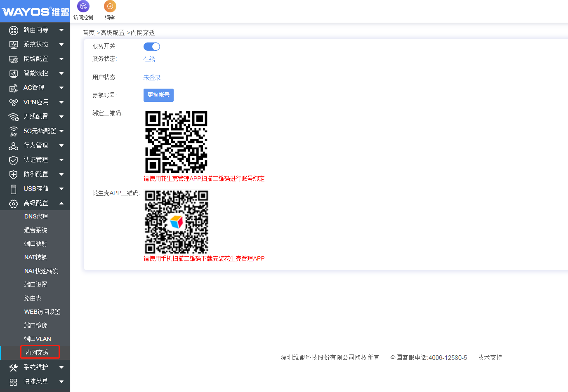Expand VPN应用 dropdown arrow
The width and height of the screenshot is (568, 392).
click(x=61, y=102)
